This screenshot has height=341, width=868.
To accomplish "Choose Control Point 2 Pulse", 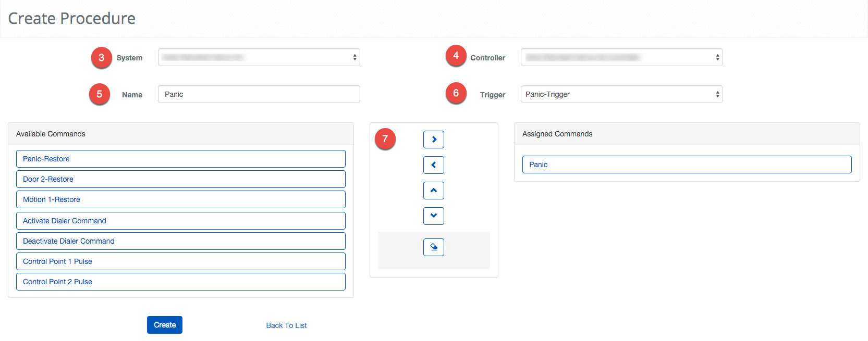I will click(x=180, y=282).
